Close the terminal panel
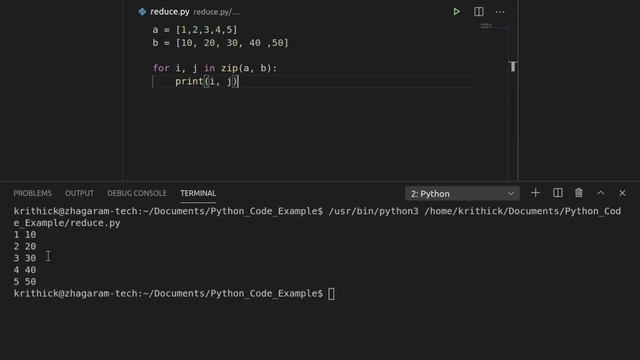The width and height of the screenshot is (640, 360). (x=622, y=193)
